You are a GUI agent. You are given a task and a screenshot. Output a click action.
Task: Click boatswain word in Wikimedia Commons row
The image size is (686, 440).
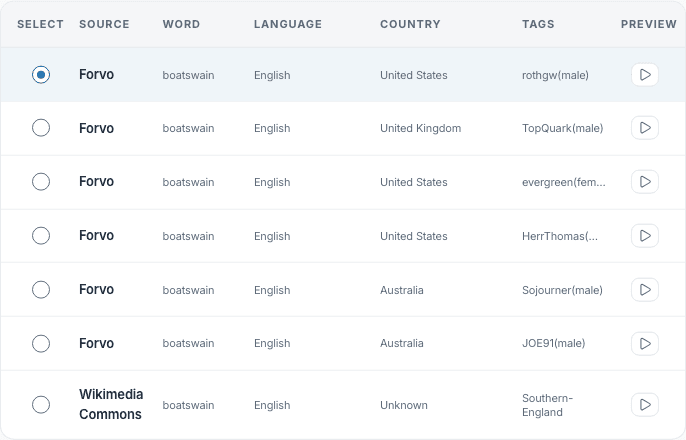[188, 405]
